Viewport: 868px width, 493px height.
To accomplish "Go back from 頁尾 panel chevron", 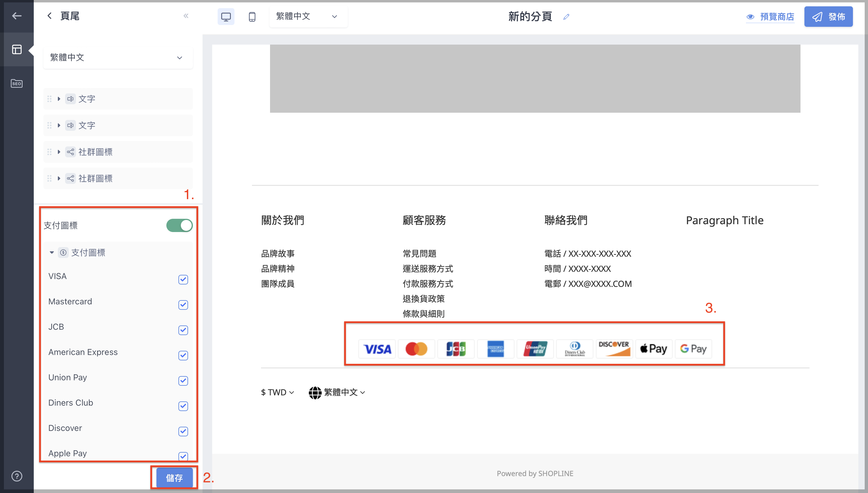I will pos(49,16).
